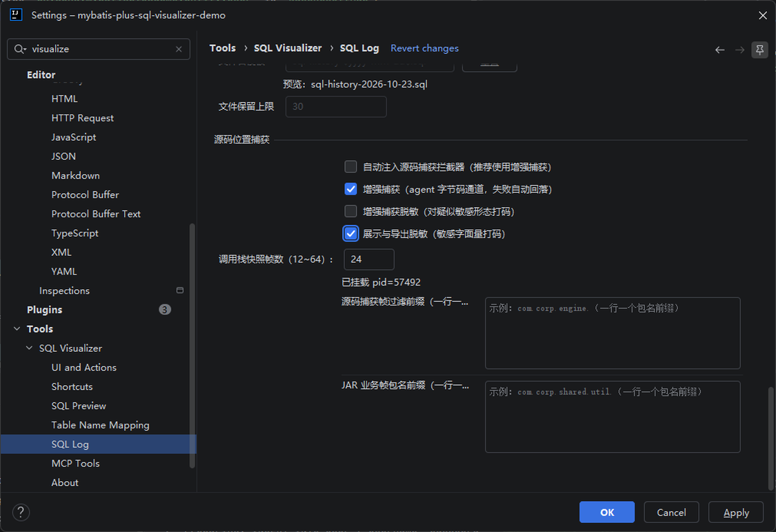This screenshot has width=776, height=532.
Task: Collapse the Tools tree section
Action: [17, 329]
